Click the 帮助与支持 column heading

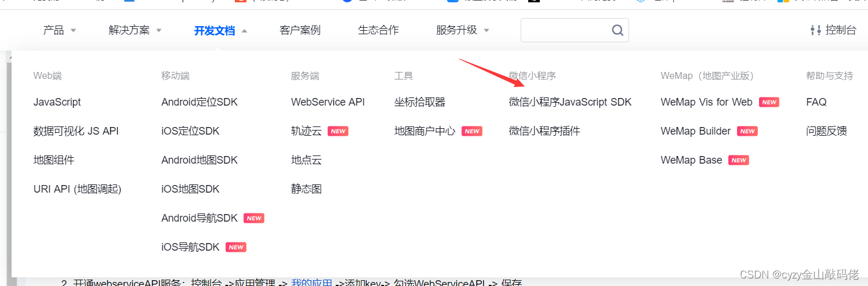(830, 75)
